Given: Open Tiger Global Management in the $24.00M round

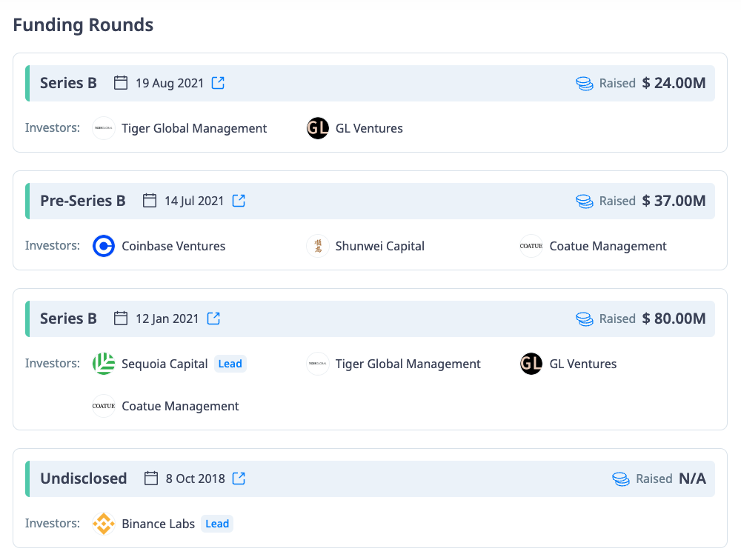Looking at the screenshot, I should 194,128.
